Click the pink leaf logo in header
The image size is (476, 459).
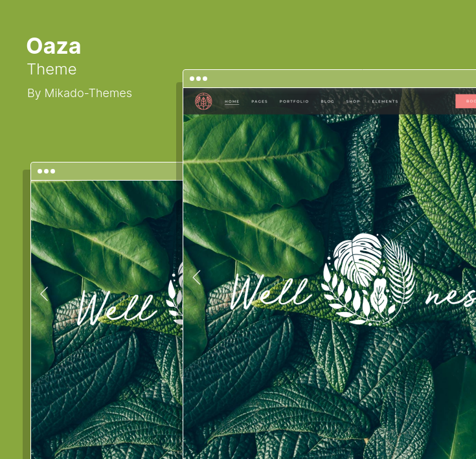[x=203, y=102]
